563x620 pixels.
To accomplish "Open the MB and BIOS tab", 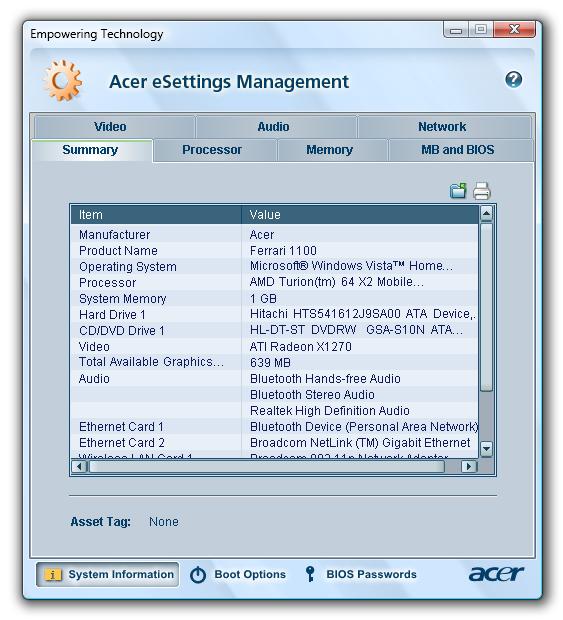I will 461,150.
